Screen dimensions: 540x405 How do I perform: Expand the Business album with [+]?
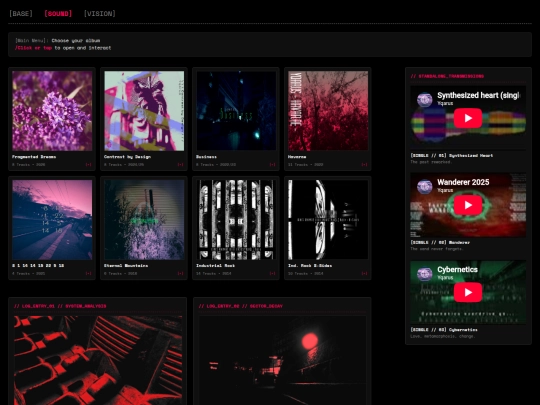click(272, 165)
